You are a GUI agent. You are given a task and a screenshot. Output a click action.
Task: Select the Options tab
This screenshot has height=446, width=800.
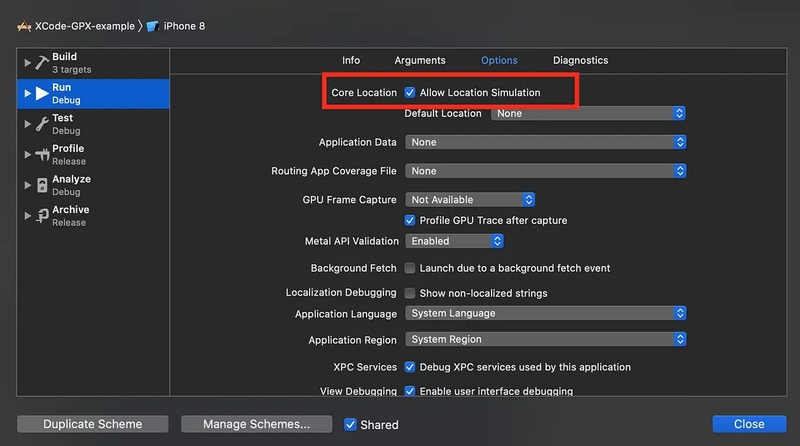(499, 60)
